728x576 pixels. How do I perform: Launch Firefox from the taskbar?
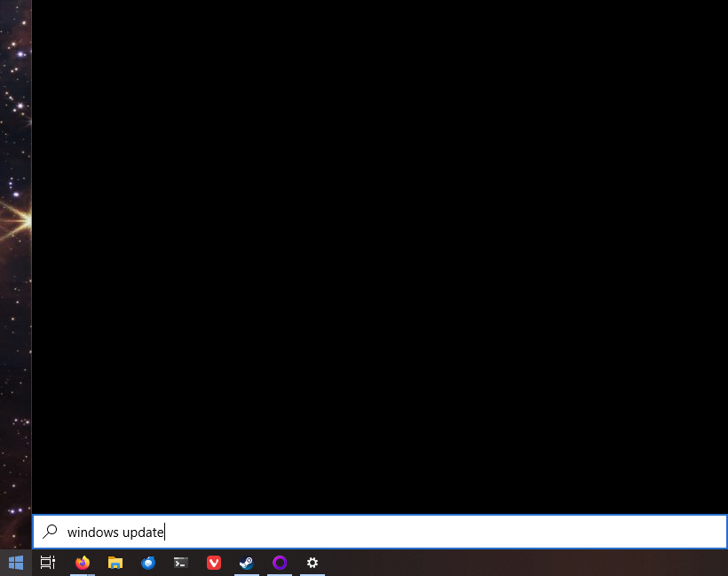(83, 563)
